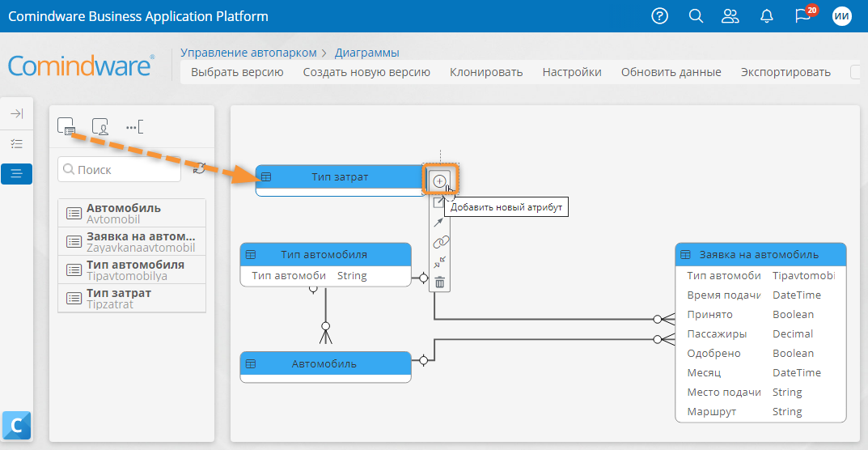Click the table icon on Тип автомобиля node

click(251, 255)
